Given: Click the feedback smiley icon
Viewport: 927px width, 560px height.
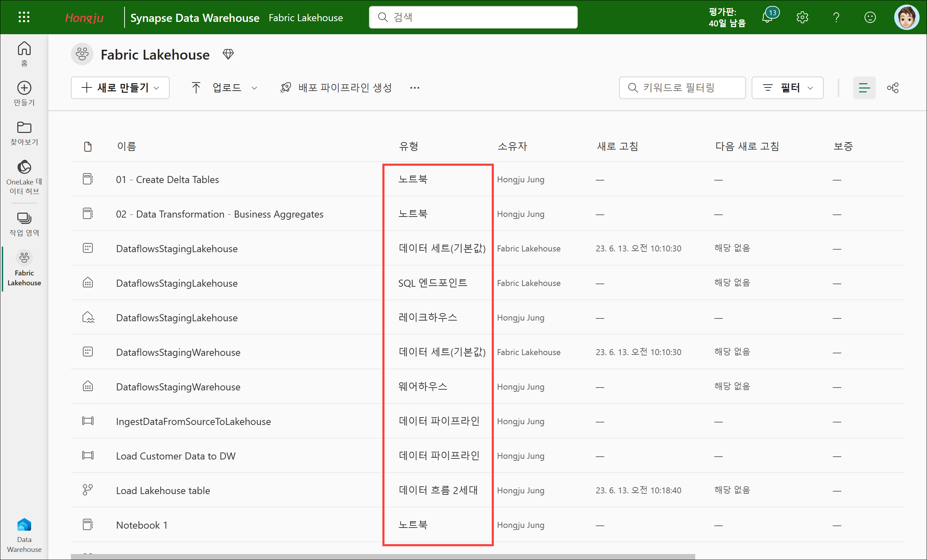Looking at the screenshot, I should point(870,17).
